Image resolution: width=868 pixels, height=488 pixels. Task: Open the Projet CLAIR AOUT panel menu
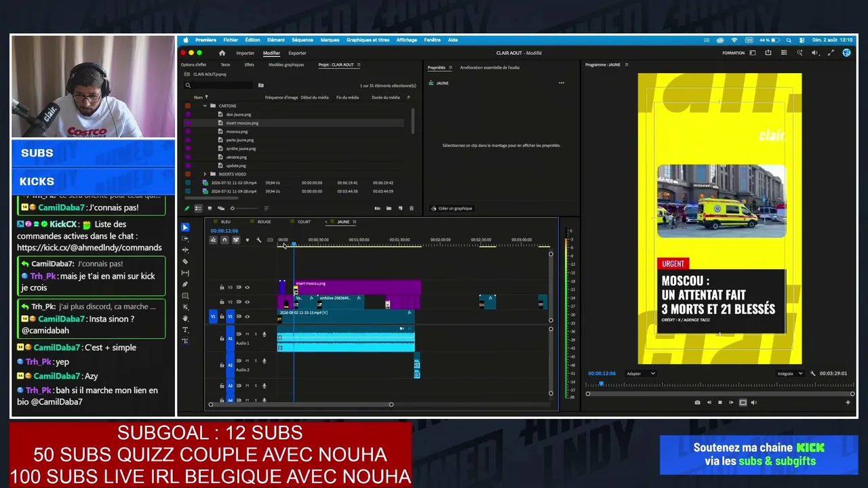359,65
